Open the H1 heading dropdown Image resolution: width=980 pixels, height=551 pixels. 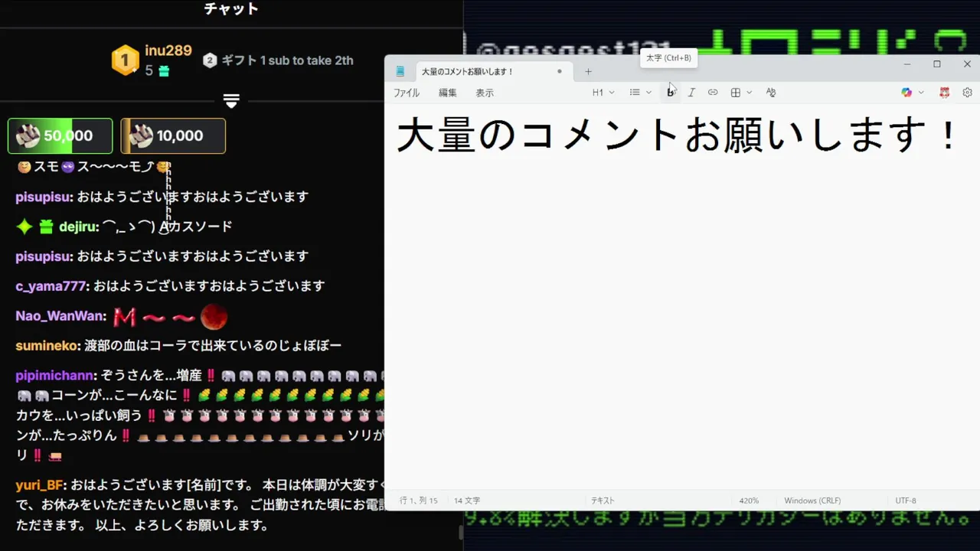pos(603,93)
